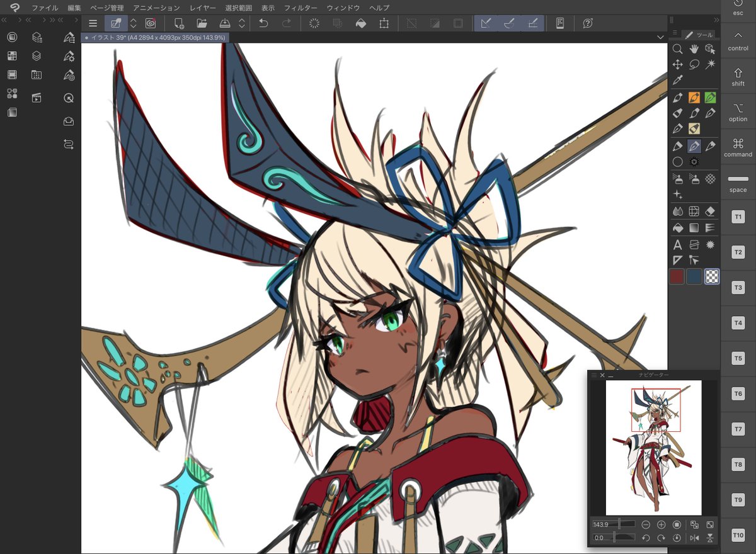Click Redo arrow in command bar

click(287, 23)
